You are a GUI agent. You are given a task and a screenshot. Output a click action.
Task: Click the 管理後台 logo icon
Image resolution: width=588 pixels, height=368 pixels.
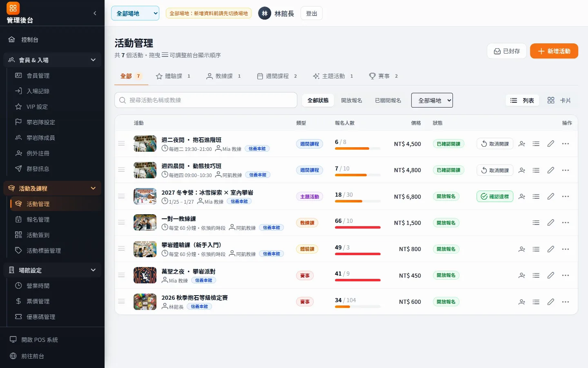[x=13, y=8]
